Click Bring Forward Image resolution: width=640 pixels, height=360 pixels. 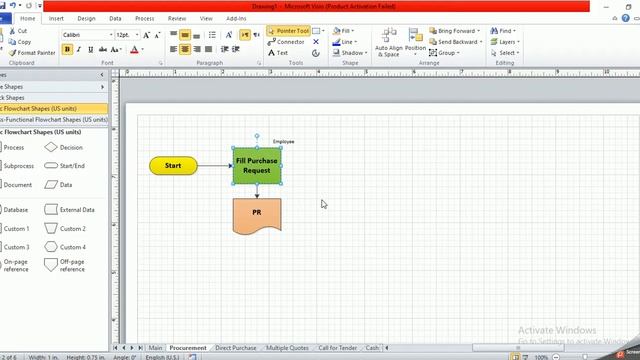[454, 31]
